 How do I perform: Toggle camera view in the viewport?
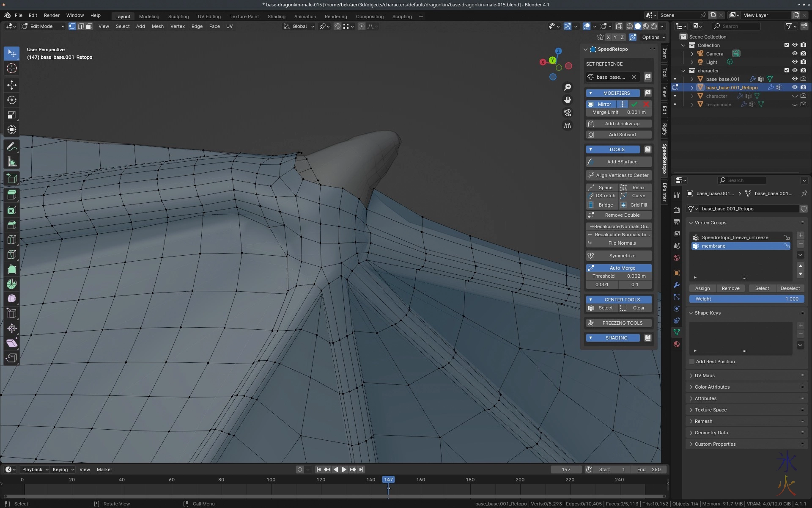568,113
